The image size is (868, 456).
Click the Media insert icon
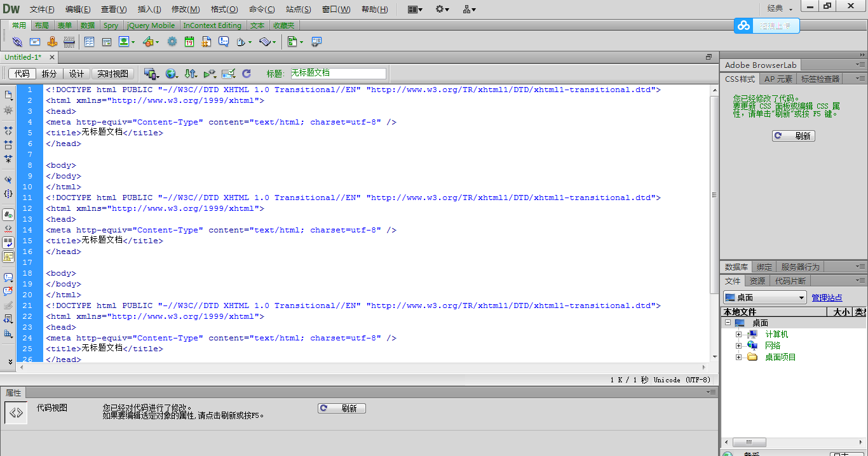pyautogui.click(x=151, y=41)
